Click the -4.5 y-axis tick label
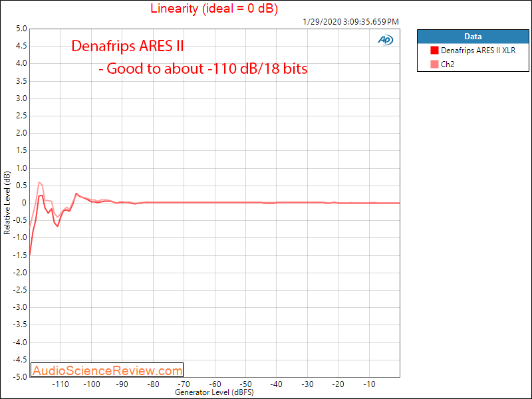This screenshot has width=532, height=399. tap(20, 360)
